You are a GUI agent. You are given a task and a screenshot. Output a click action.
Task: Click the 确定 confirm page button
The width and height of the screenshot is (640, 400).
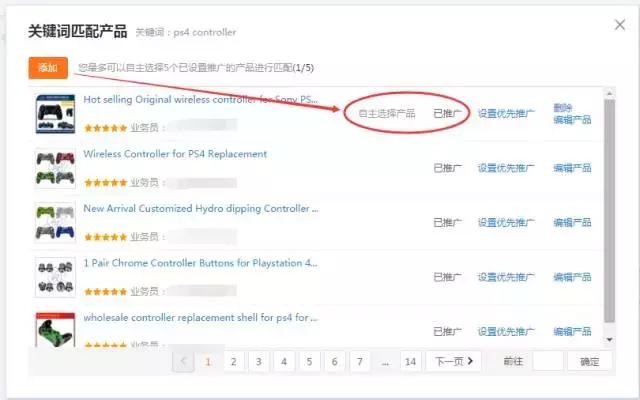click(590, 361)
